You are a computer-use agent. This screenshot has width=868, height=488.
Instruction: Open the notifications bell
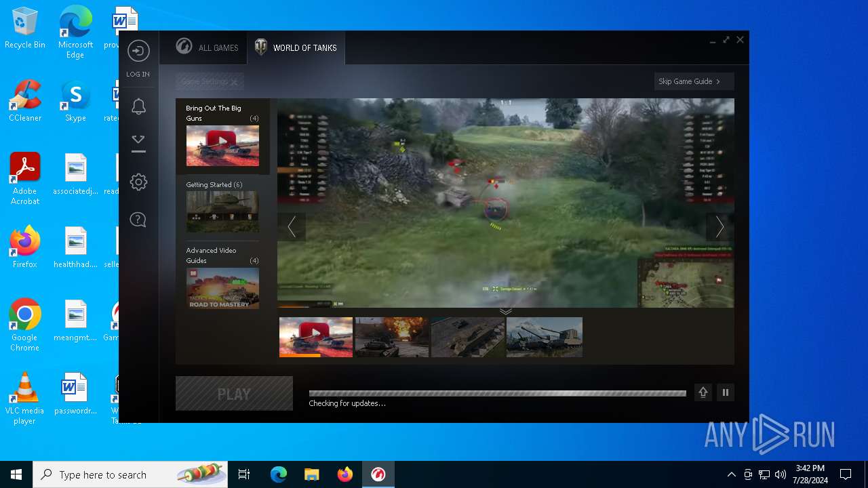click(138, 106)
